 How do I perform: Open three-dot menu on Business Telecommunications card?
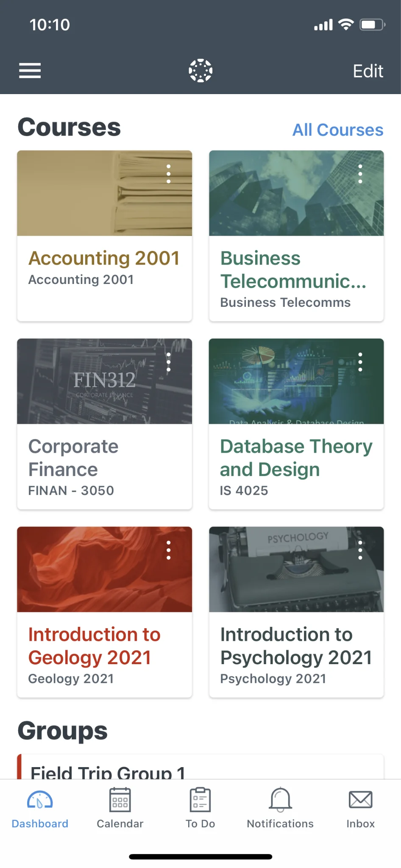(x=360, y=174)
